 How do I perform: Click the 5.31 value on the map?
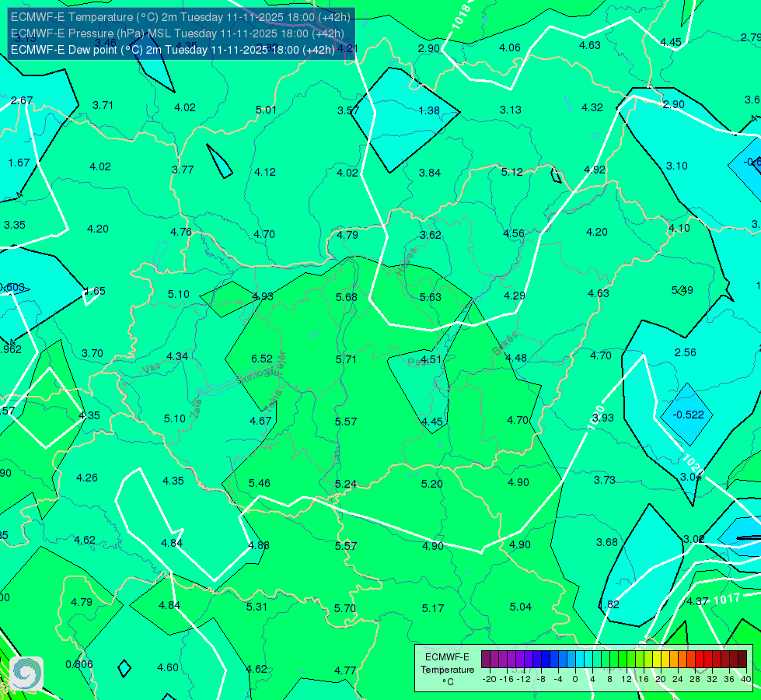point(257,607)
